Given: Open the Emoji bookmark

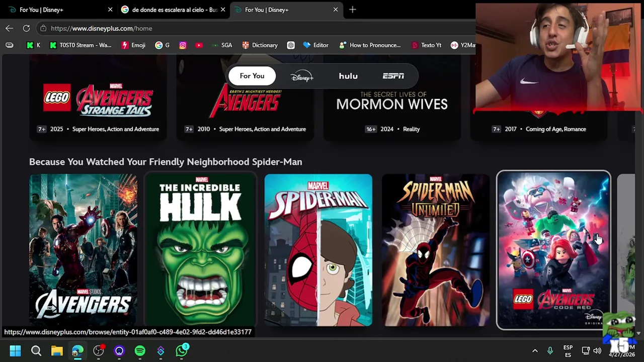Looking at the screenshot, I should click(x=133, y=45).
